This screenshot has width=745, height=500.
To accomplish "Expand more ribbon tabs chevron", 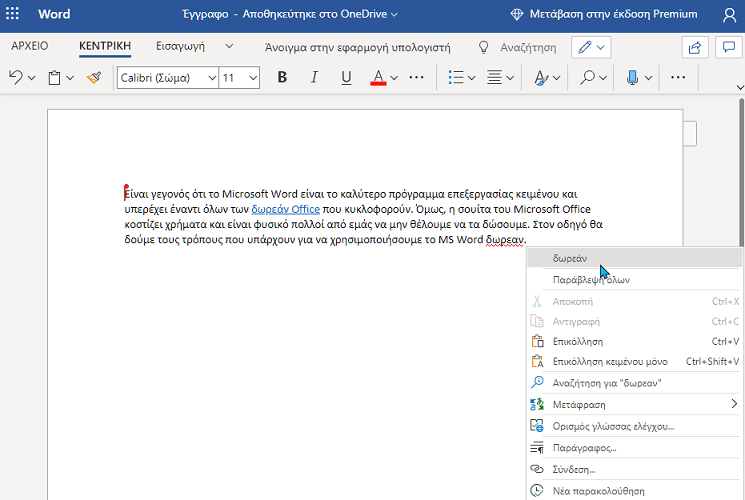I will (229, 46).
